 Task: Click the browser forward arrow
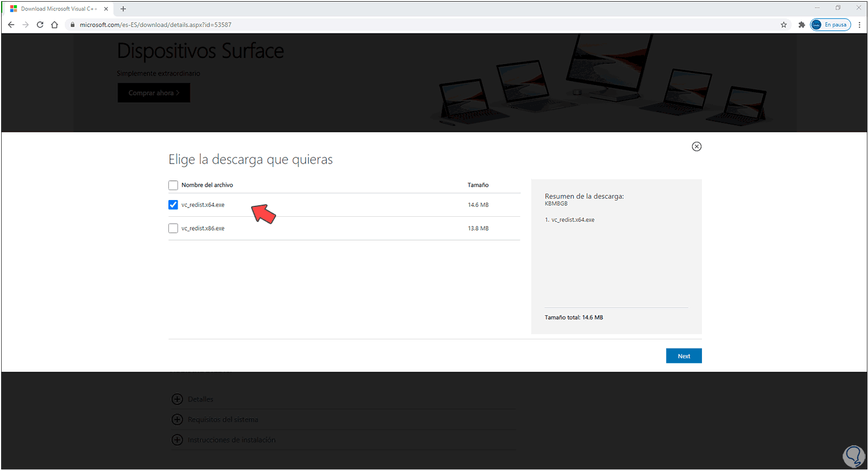click(x=25, y=25)
